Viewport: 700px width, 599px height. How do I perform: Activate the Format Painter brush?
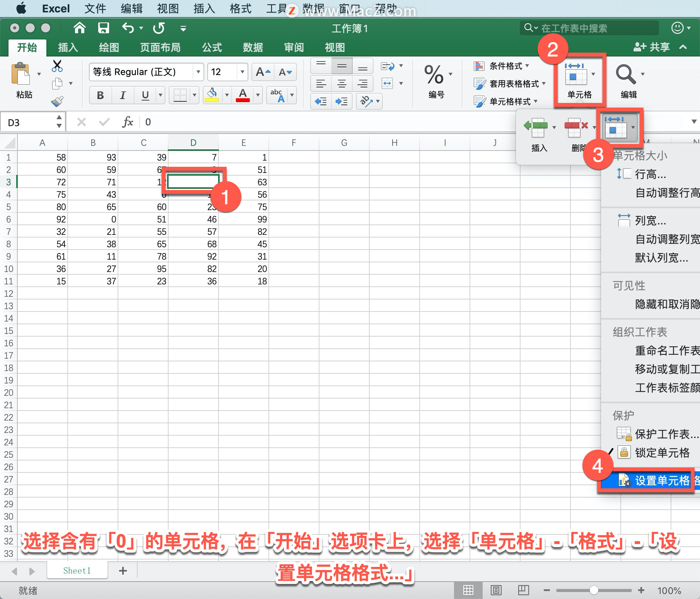(x=57, y=101)
